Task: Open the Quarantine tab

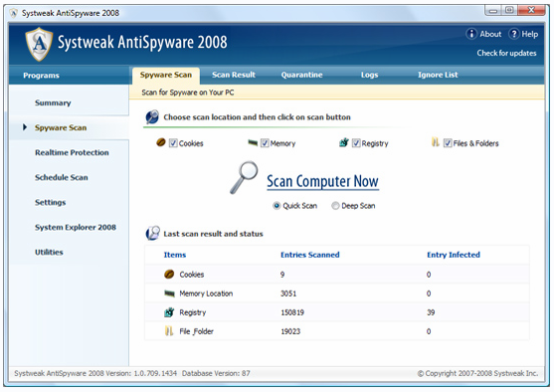Action: 301,75
